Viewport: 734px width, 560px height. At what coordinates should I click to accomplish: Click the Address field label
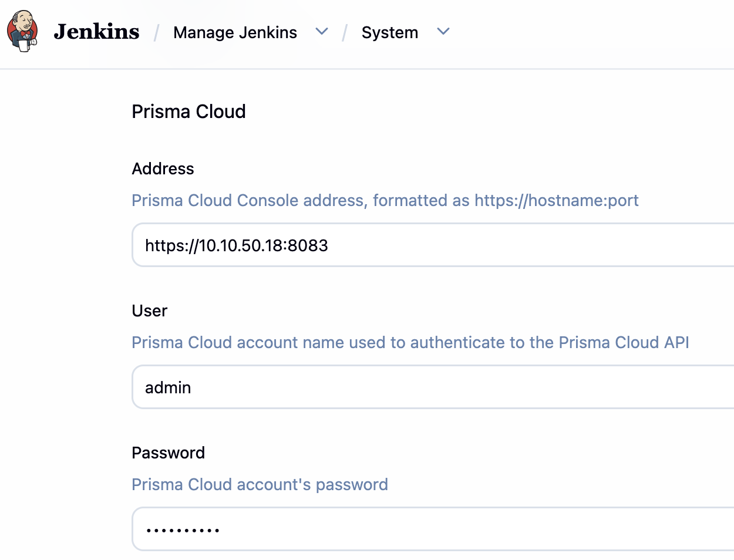(x=163, y=169)
